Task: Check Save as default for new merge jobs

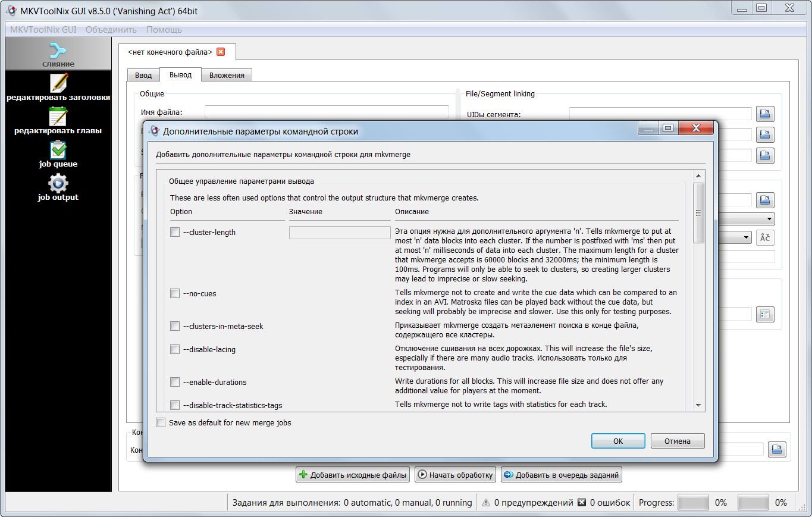Action: 161,422
